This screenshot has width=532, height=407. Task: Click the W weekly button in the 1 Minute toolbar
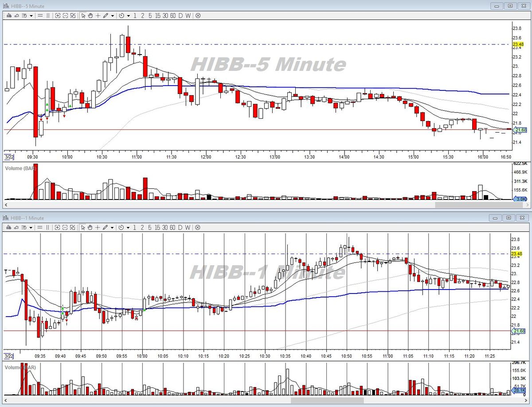[x=188, y=227]
